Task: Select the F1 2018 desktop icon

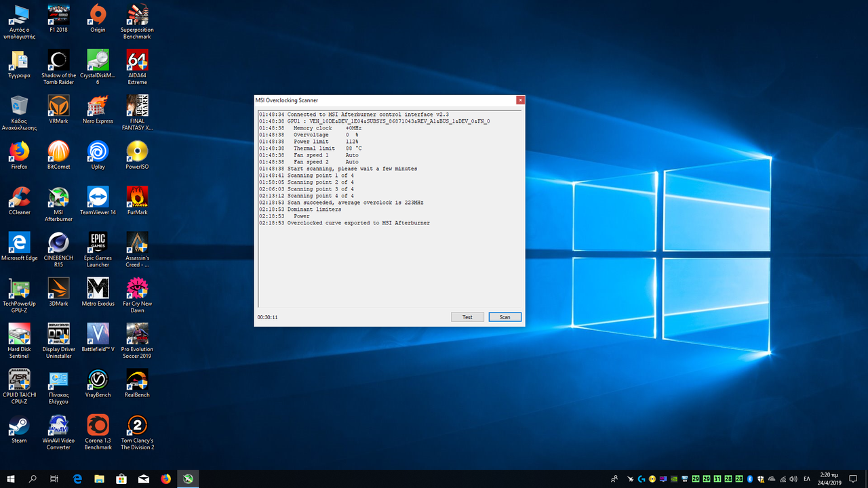Action: (58, 19)
